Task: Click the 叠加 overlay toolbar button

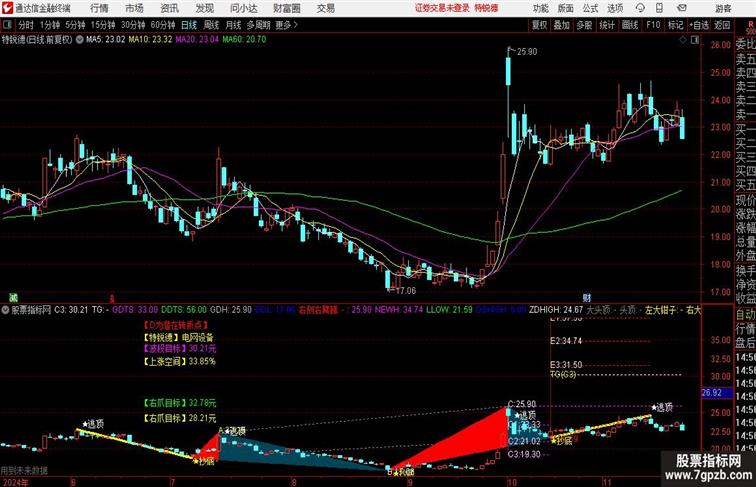Action: [x=562, y=25]
